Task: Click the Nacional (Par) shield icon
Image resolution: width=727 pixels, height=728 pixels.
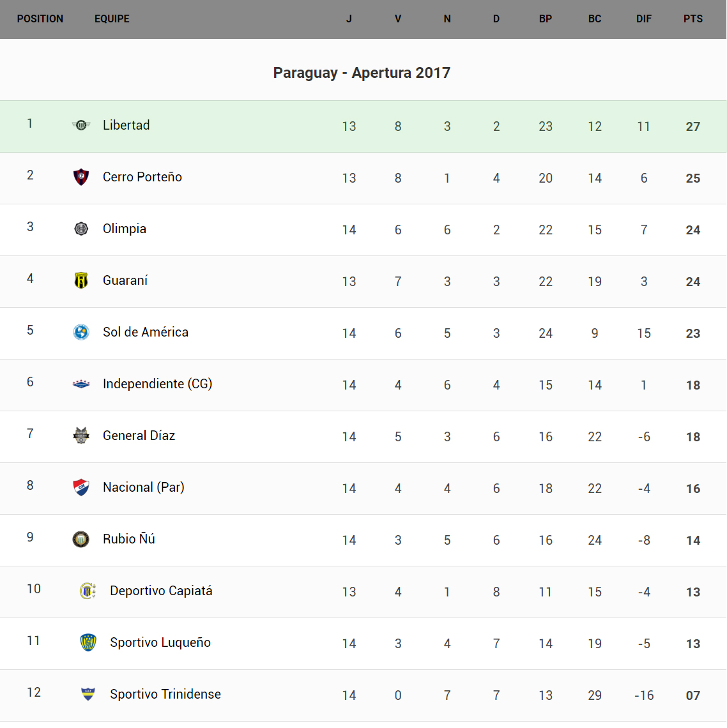Action: [x=81, y=487]
